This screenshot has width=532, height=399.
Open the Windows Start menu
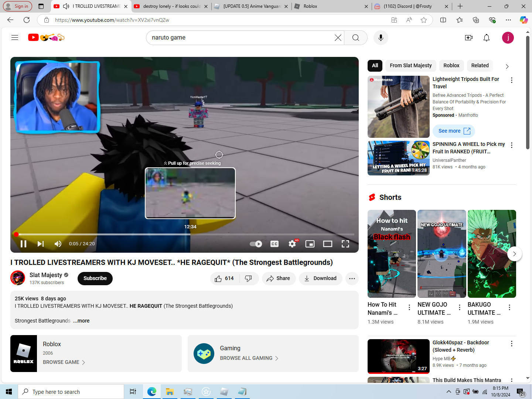coord(9,392)
